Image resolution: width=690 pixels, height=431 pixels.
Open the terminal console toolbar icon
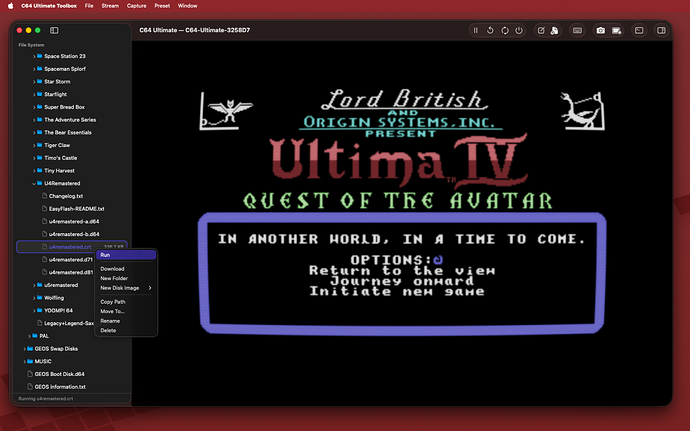(x=639, y=30)
